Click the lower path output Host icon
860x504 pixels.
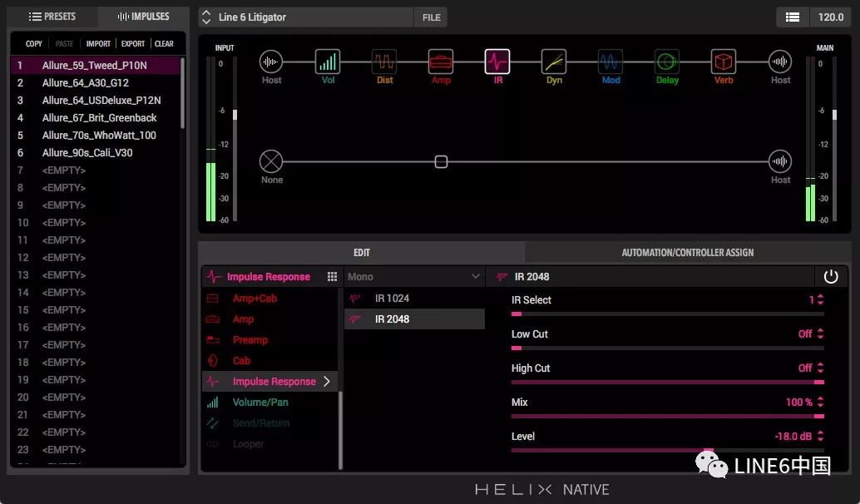[x=780, y=162]
